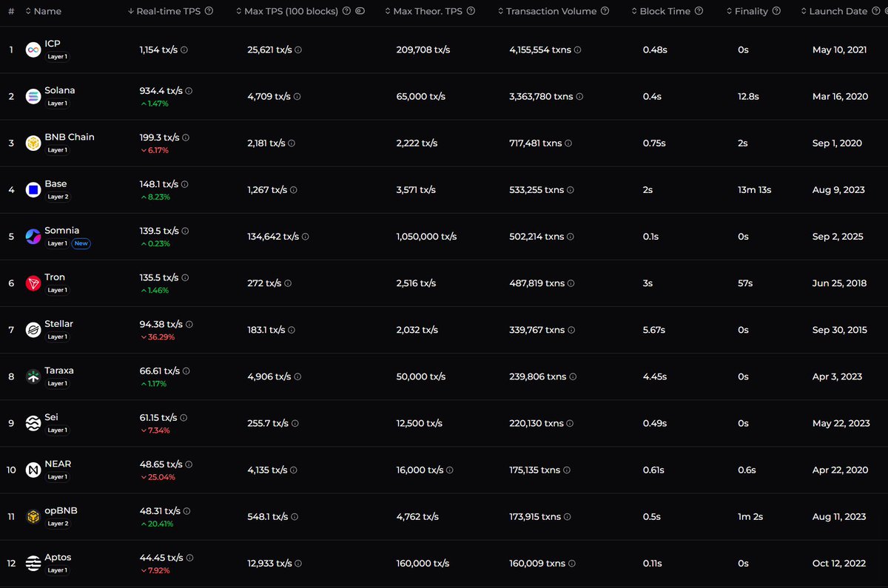Screen dimensions: 888x588
Task: Click Stellar's -36.29% change value
Action: tap(157, 337)
